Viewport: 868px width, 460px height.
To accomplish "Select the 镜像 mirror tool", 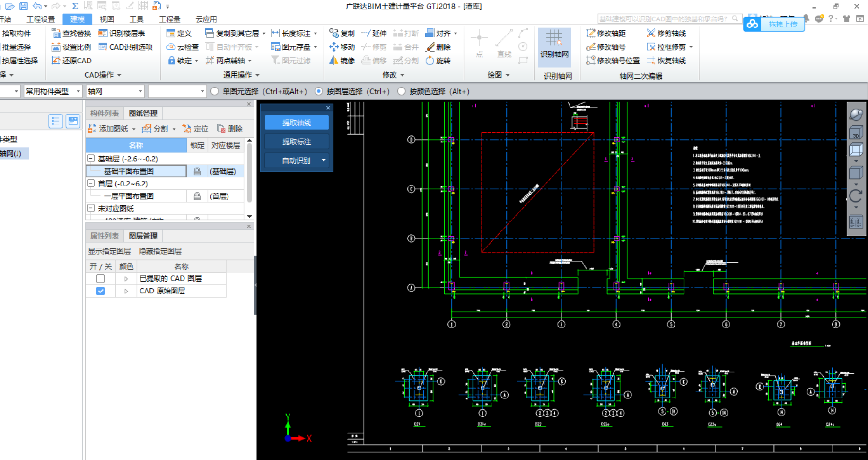I will click(342, 61).
